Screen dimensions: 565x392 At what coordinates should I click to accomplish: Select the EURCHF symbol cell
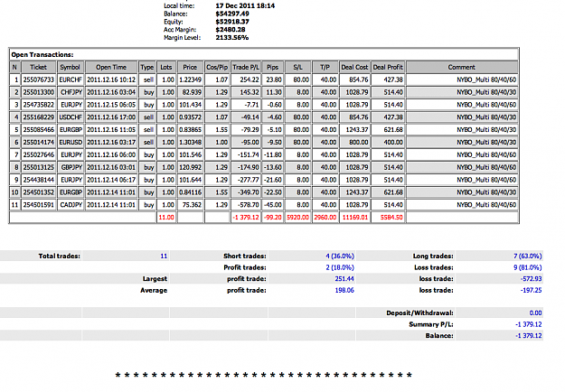click(x=71, y=79)
